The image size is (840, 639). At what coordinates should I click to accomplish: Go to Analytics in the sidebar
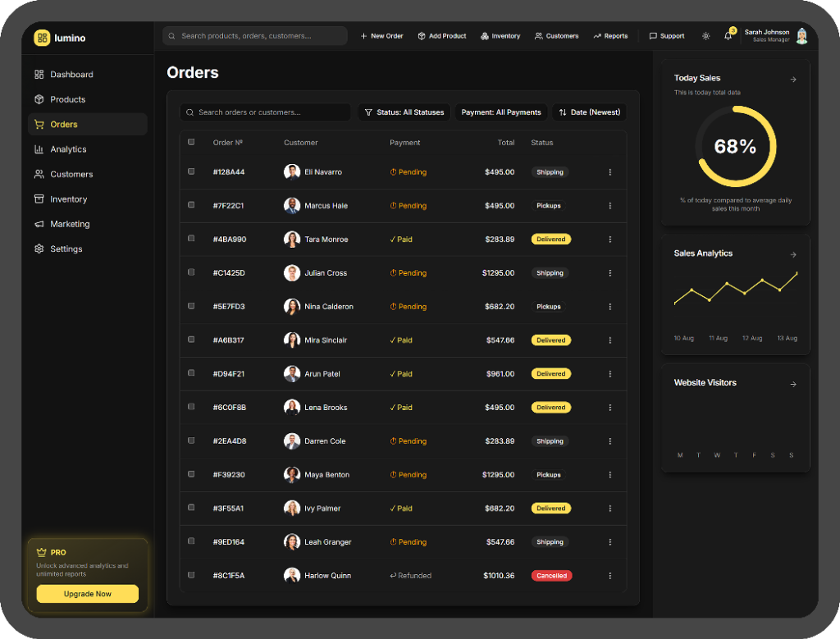[x=68, y=149]
